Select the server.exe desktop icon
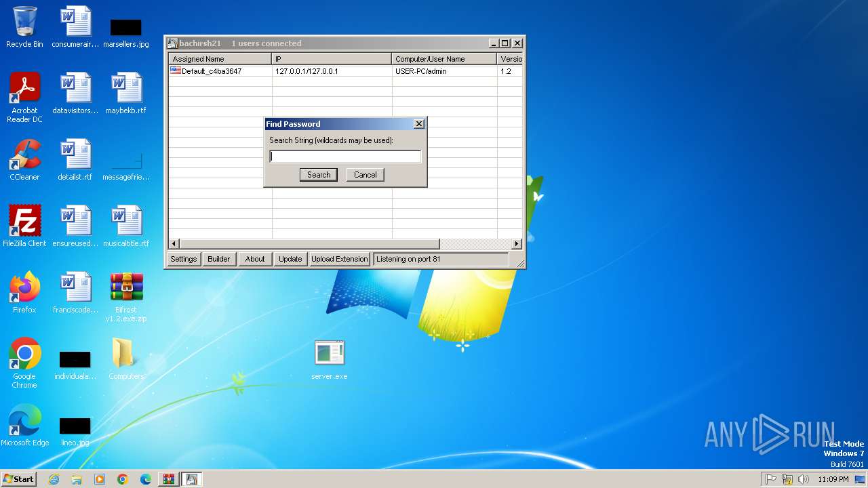 pyautogui.click(x=330, y=359)
